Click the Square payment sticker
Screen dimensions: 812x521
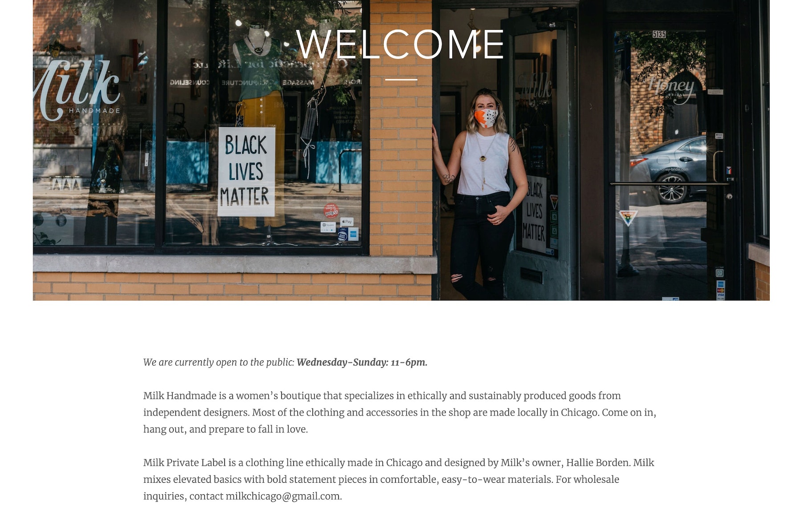[x=328, y=226]
